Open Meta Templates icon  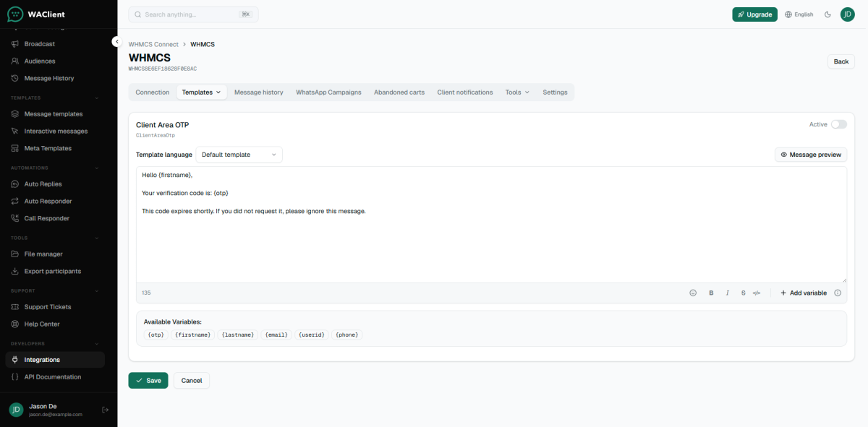click(x=15, y=148)
